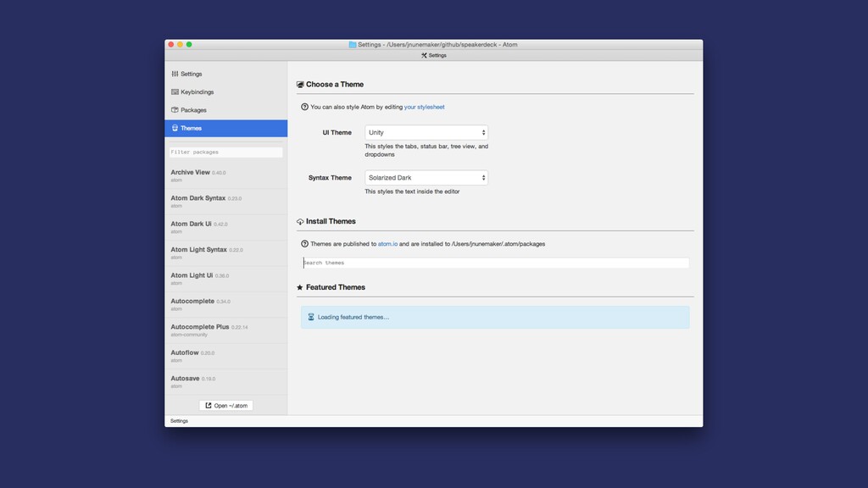The width and height of the screenshot is (868, 488).
Task: Click the Featured Themes star icon
Action: pyautogui.click(x=300, y=287)
